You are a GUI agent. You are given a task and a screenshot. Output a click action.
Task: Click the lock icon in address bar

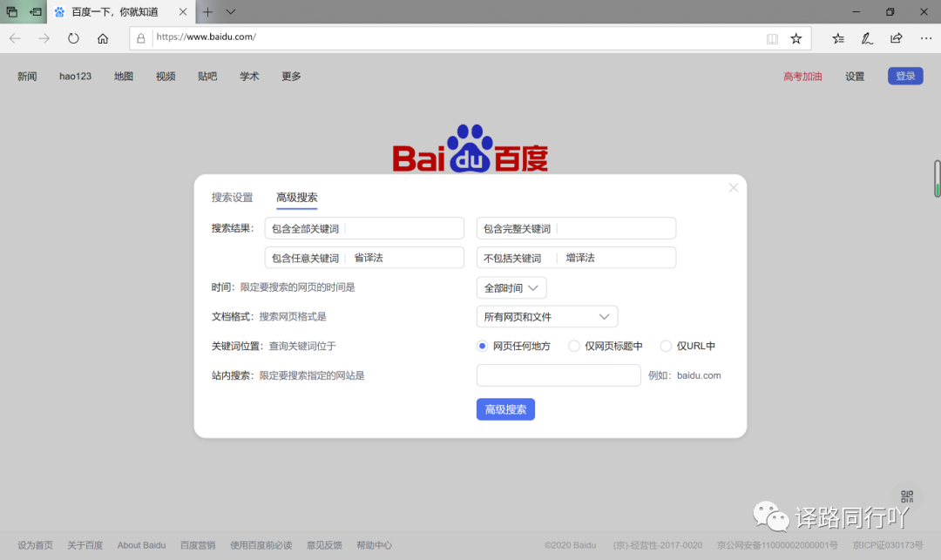141,38
